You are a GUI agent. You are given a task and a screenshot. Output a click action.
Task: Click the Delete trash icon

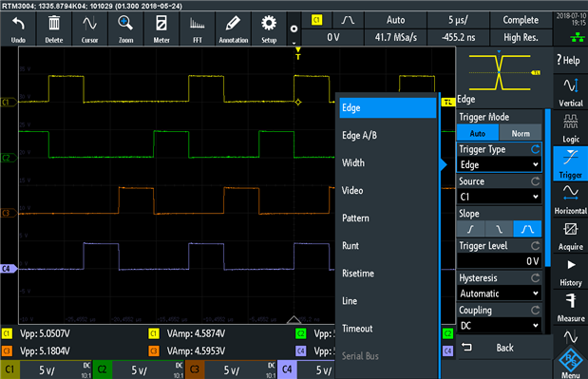[54, 28]
